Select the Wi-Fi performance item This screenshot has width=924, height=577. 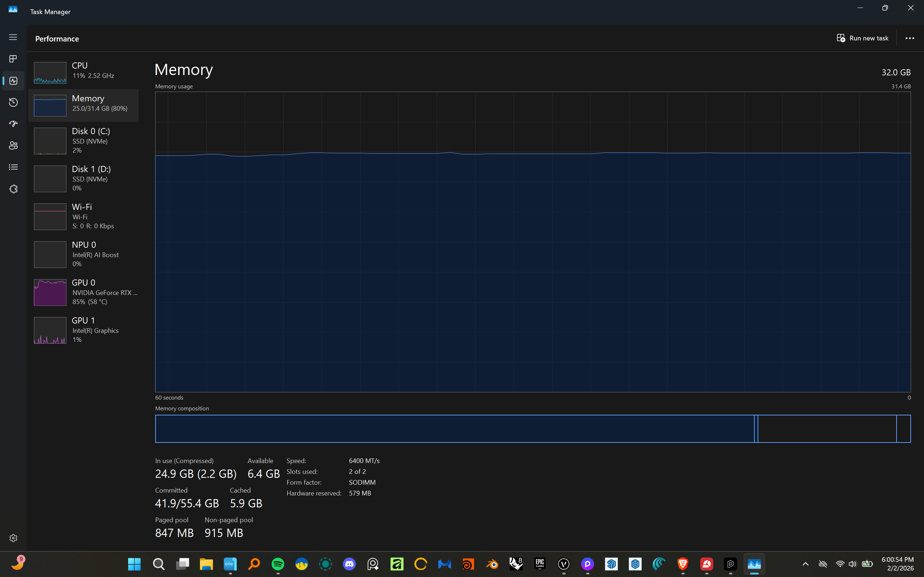click(83, 216)
